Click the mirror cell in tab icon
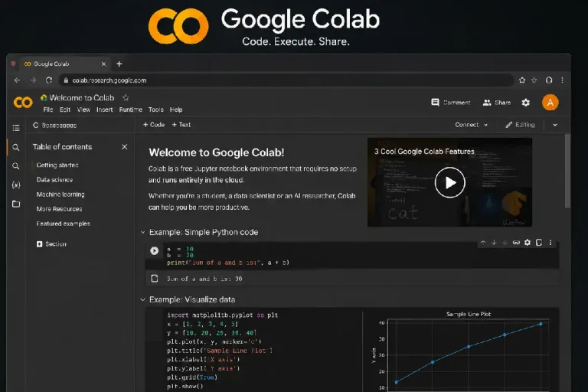This screenshot has height=392, width=588. tap(539, 243)
